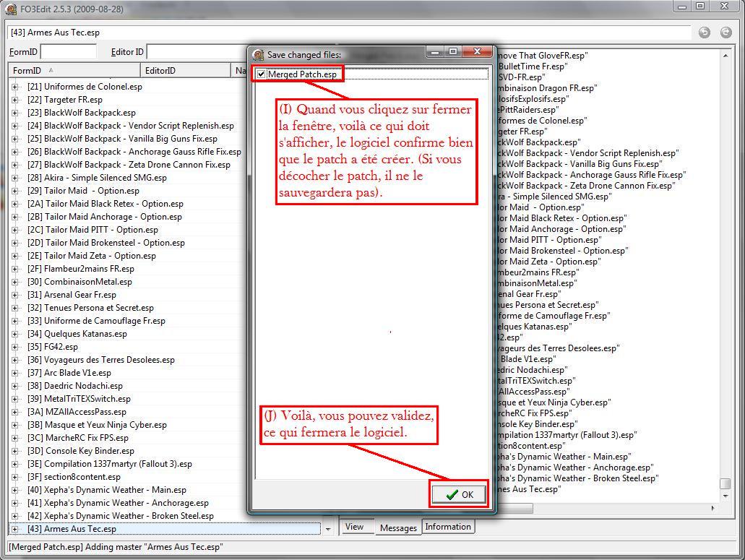
Task: Close the Save changed files dialog
Action: click(x=478, y=52)
